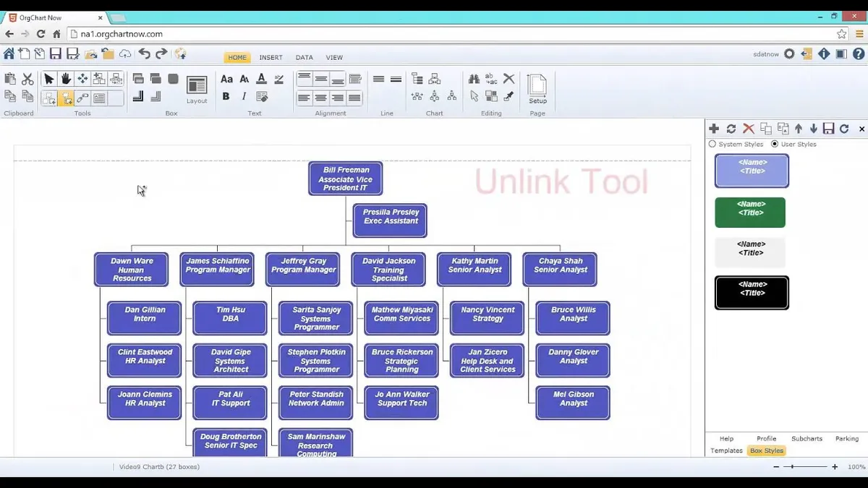The image size is (868, 488).
Task: Click the gear settings icon beside sdatnow
Action: click(789, 53)
